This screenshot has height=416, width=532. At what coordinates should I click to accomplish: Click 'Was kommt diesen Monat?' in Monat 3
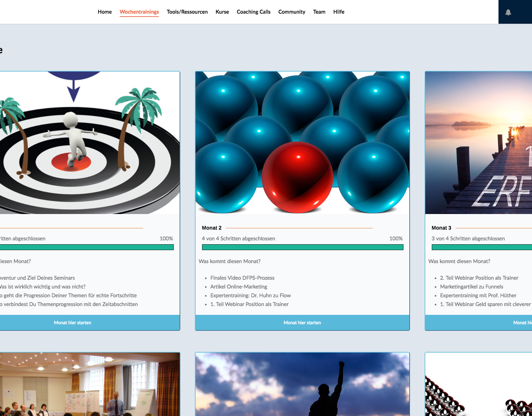coord(459,261)
